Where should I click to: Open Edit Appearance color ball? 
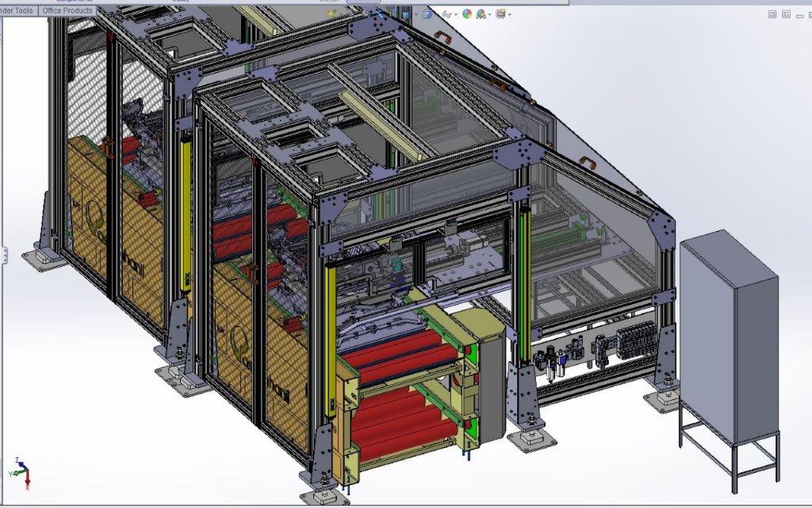point(467,13)
